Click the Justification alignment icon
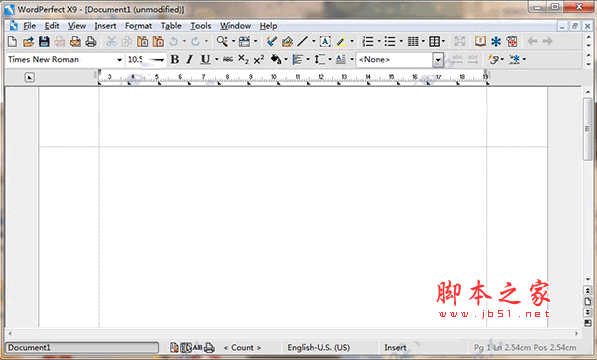Screen dimensions: 597x360 click(x=298, y=59)
